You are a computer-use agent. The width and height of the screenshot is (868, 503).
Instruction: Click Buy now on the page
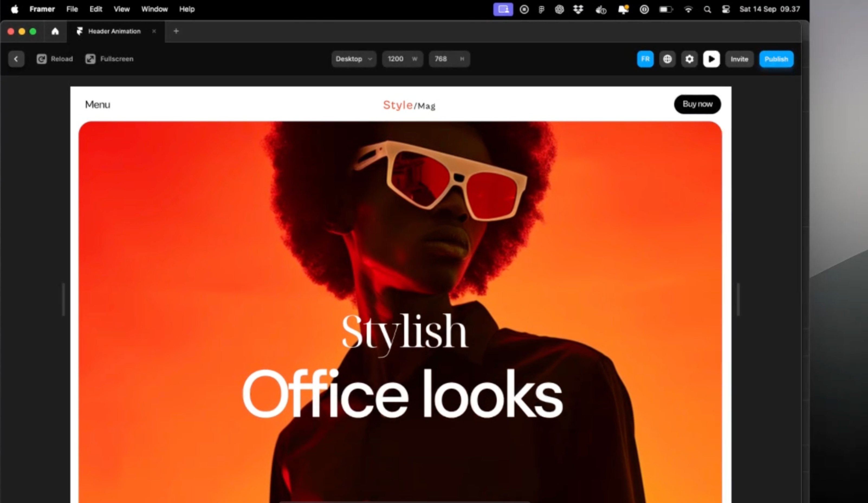pos(697,104)
